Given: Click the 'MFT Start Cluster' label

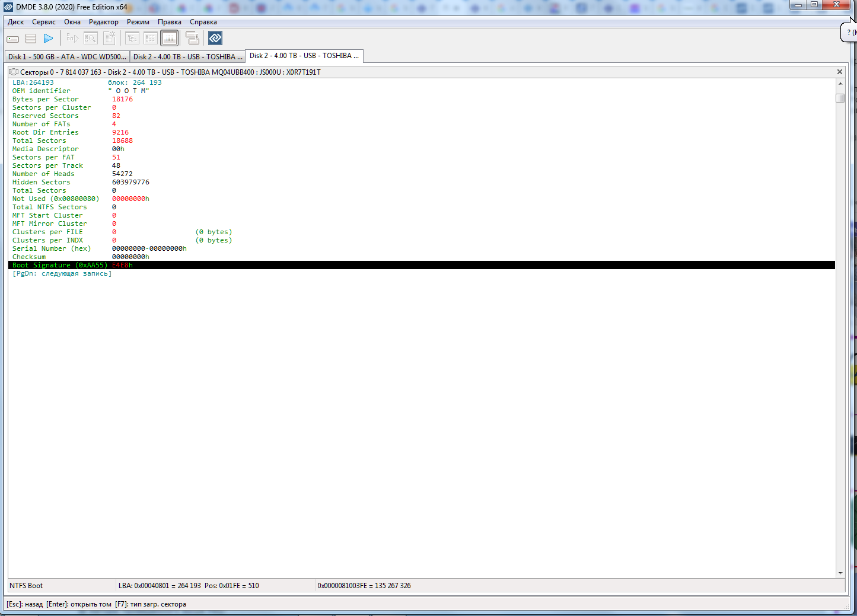Looking at the screenshot, I should point(47,216).
